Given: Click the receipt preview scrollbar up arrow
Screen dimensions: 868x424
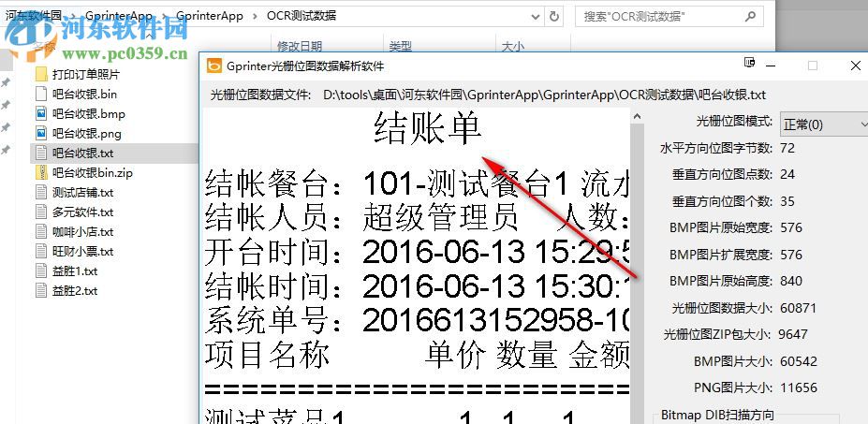Looking at the screenshot, I should 637,117.
